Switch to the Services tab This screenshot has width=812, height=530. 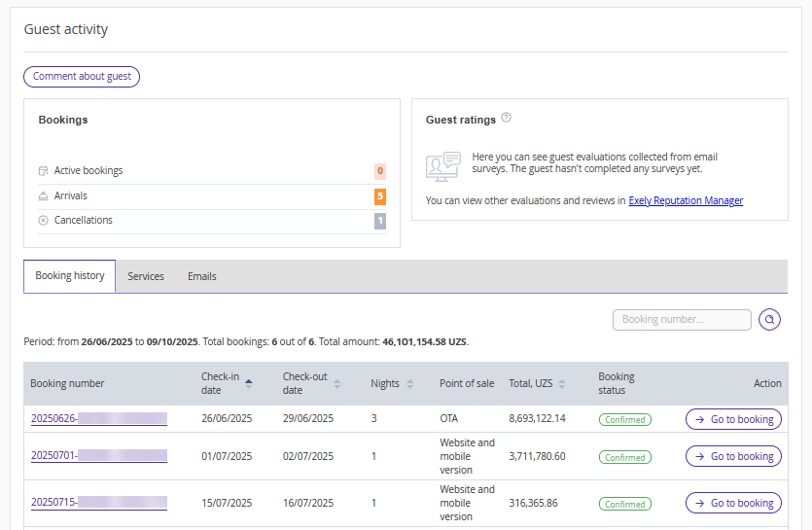(x=146, y=276)
